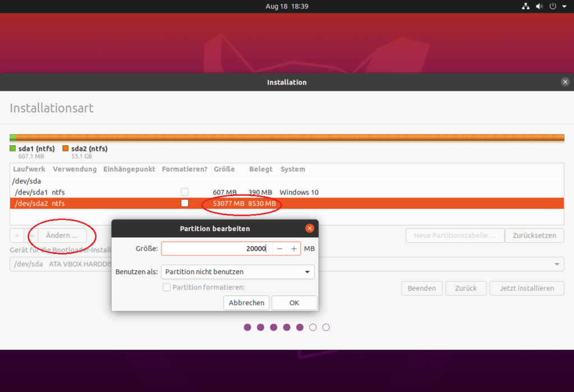Open the power menu icon in top bar
574x392 pixels.
553,6
